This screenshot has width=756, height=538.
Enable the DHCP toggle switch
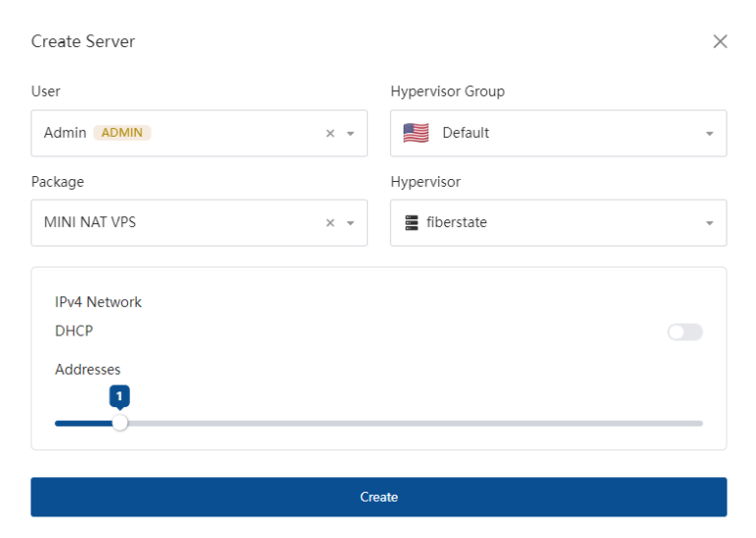point(685,332)
